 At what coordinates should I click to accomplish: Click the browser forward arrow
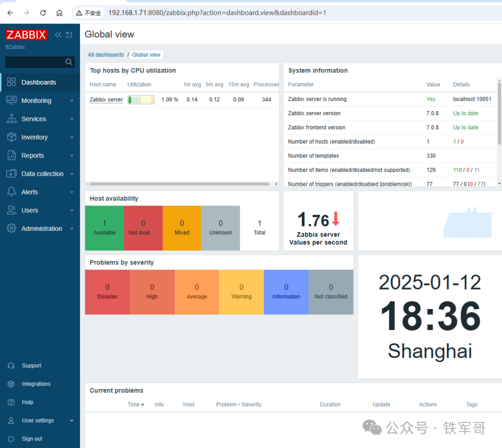coord(26,13)
